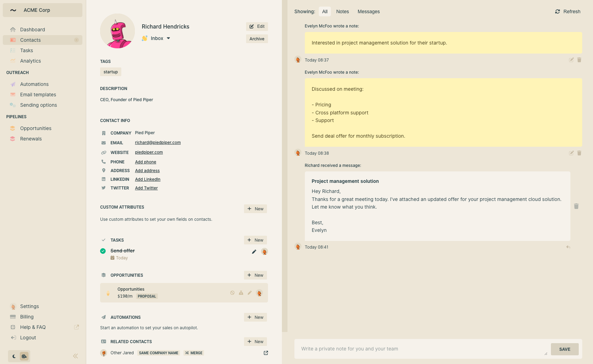Mark opportunity as lost with ban icon
The width and height of the screenshot is (593, 364).
[x=232, y=293]
